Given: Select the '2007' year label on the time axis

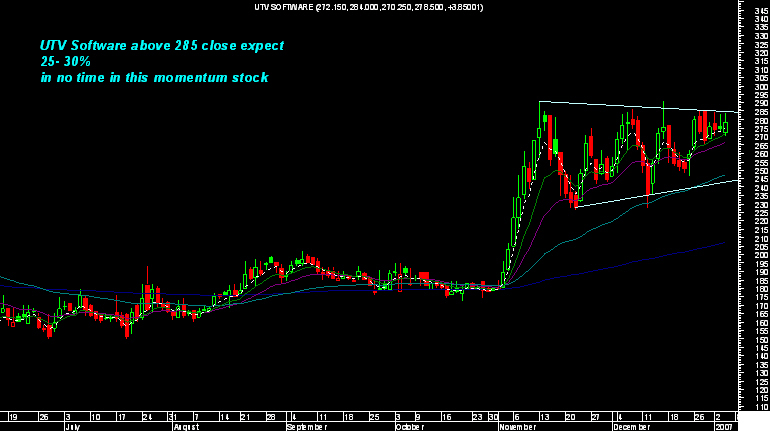Looking at the screenshot, I should tap(724, 427).
